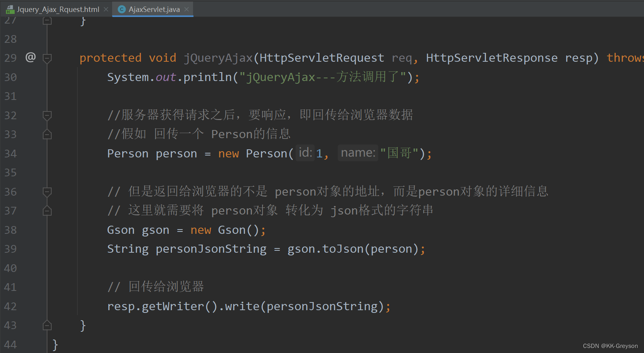Click the "jQueryAjax---方法调用了" string literal
The width and height of the screenshot is (644, 353).
323,77
